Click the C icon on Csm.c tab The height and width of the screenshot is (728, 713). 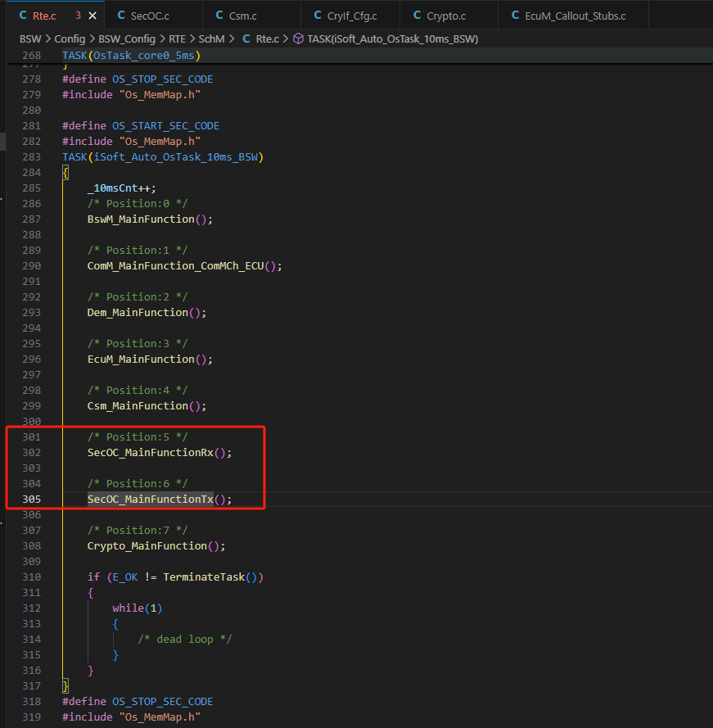click(x=219, y=15)
